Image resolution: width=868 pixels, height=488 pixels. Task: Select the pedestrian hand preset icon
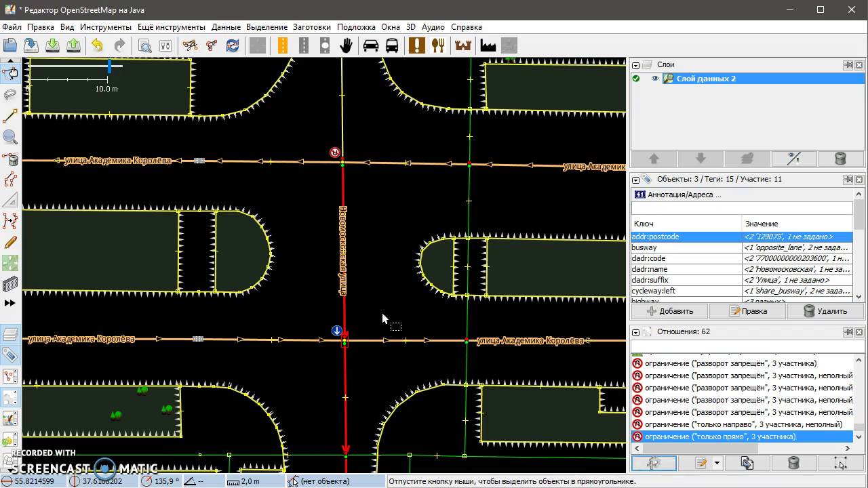tap(346, 45)
